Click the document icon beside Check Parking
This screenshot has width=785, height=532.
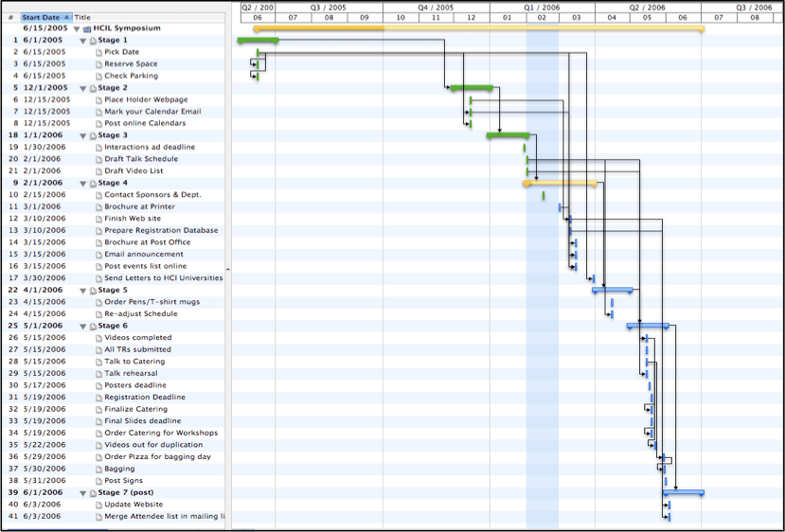98,77
